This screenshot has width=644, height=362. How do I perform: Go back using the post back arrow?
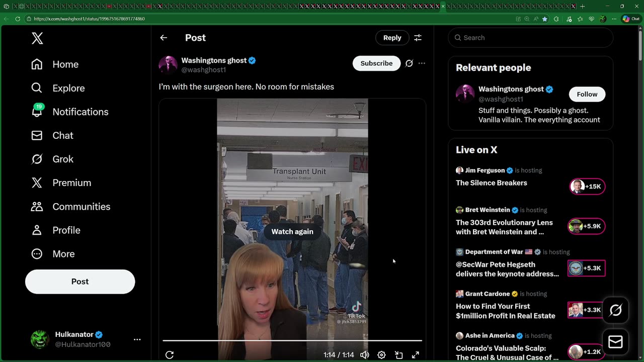164,38
